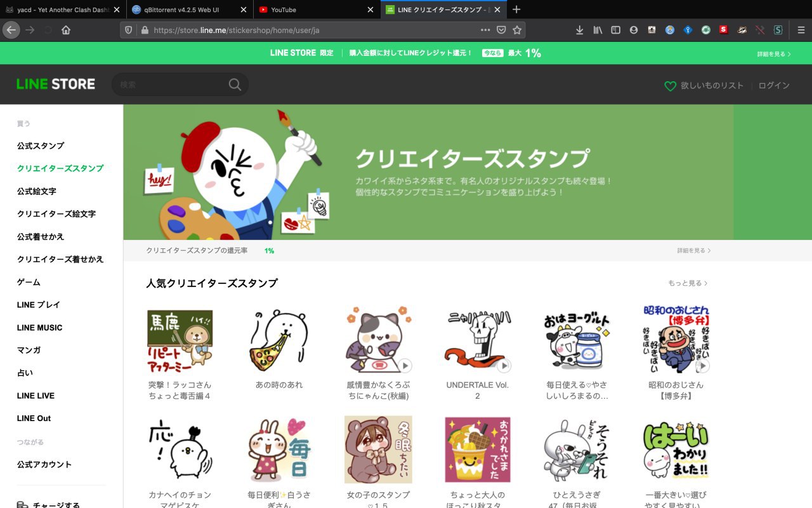Open LINE MUSIC in the sidebar
Screen dimensions: 812x508
coord(40,328)
